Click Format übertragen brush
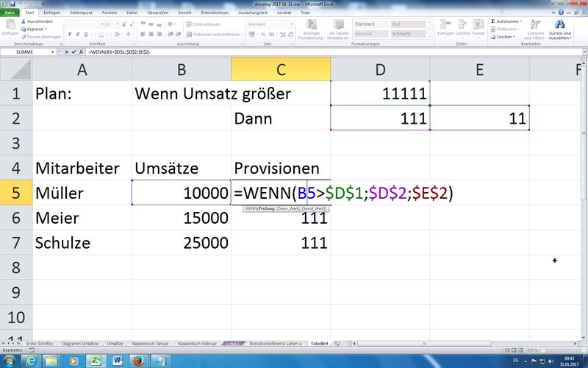Image resolution: width=588 pixels, height=368 pixels. click(41, 37)
